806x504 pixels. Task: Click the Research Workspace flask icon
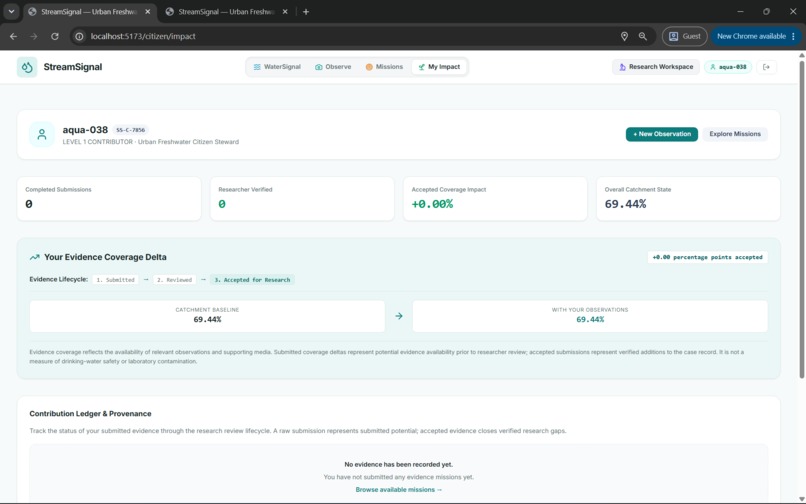pyautogui.click(x=622, y=67)
